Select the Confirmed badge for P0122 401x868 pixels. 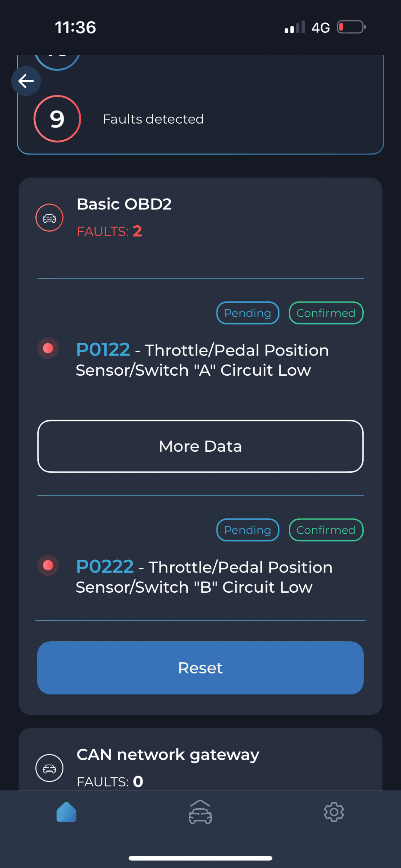tap(326, 313)
